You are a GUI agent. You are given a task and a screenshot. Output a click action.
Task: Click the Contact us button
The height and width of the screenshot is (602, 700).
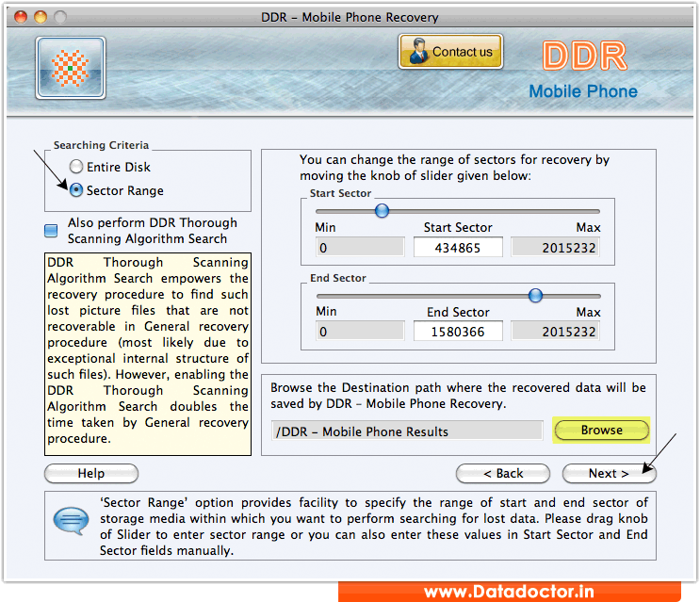(x=450, y=52)
